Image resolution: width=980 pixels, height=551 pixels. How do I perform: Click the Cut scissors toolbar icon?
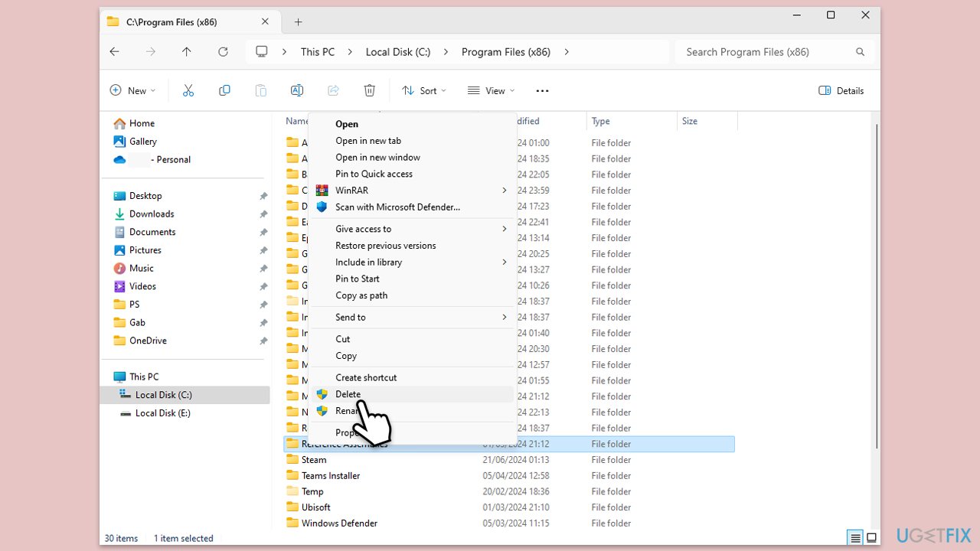coord(188,90)
